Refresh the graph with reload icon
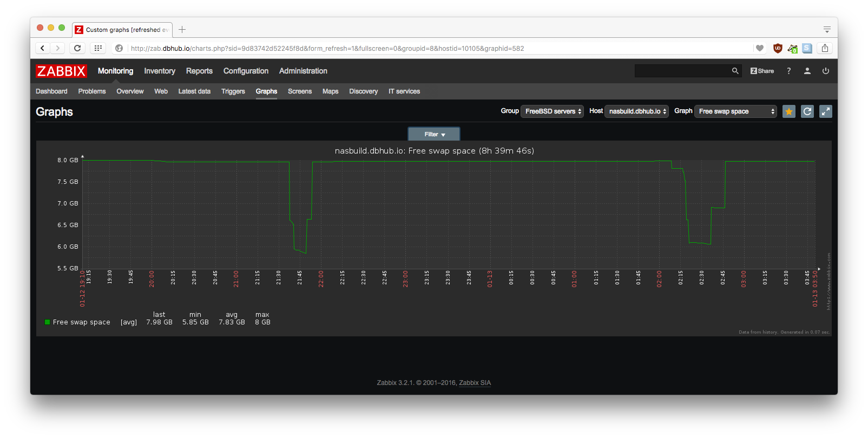The image size is (868, 438). point(807,111)
